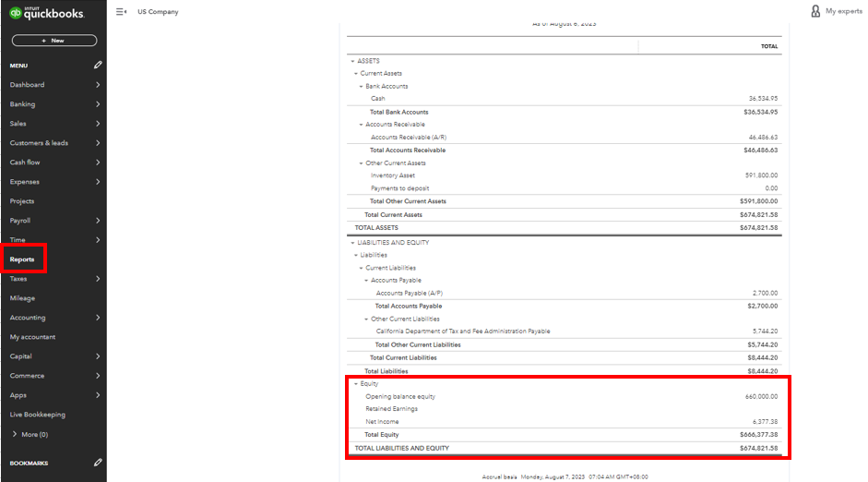Click the US Company name

pyautogui.click(x=158, y=12)
